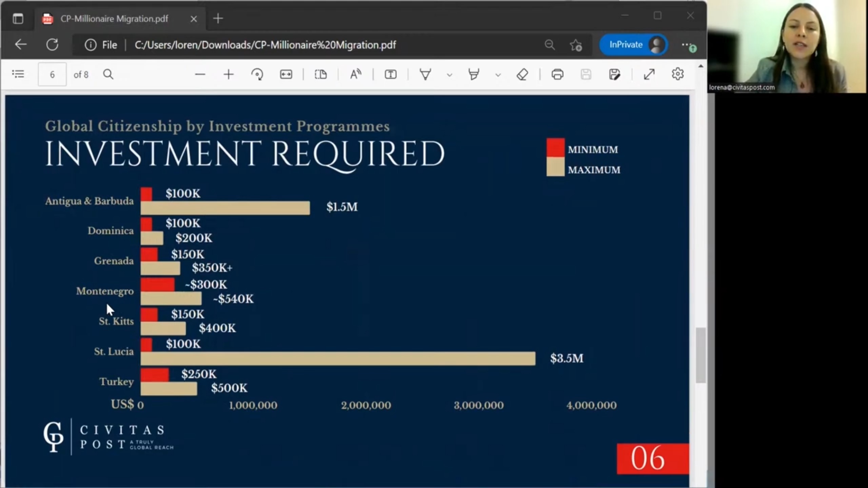Expand the Highlight color options dropdown

click(x=498, y=75)
